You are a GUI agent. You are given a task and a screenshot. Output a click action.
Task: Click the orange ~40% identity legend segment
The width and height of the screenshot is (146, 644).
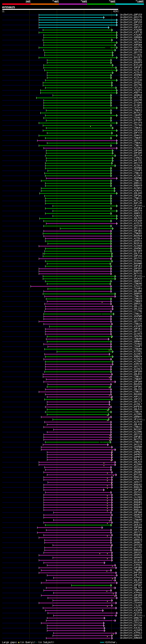(45, 4)
